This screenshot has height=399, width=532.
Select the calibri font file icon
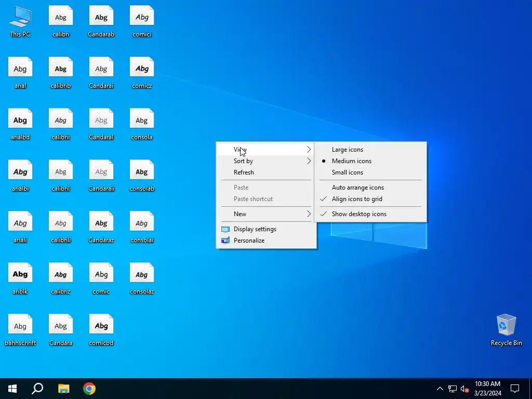pyautogui.click(x=61, y=21)
